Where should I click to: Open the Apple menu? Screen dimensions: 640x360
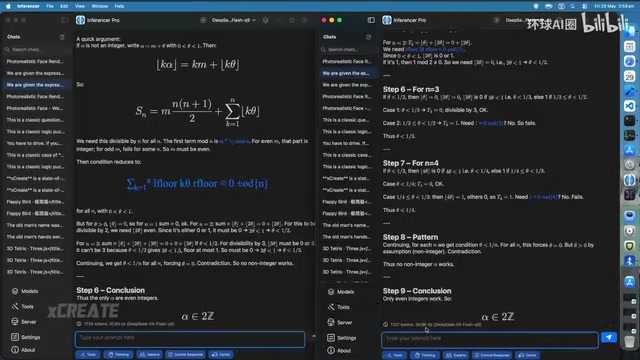coord(8,6)
